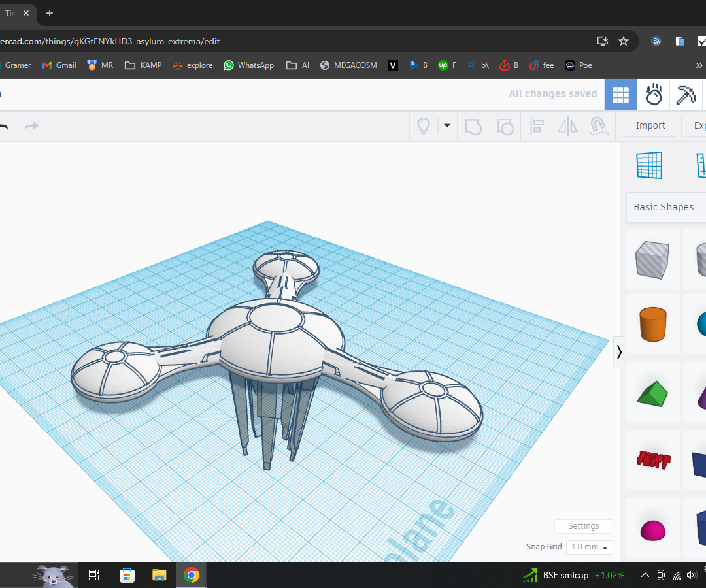
Task: Switch to Minecraft Blocks view via pickaxe icon
Action: click(686, 95)
